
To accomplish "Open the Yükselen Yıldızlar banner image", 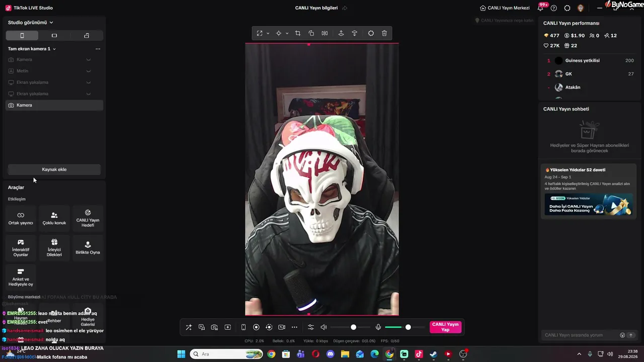I will pos(589,205).
